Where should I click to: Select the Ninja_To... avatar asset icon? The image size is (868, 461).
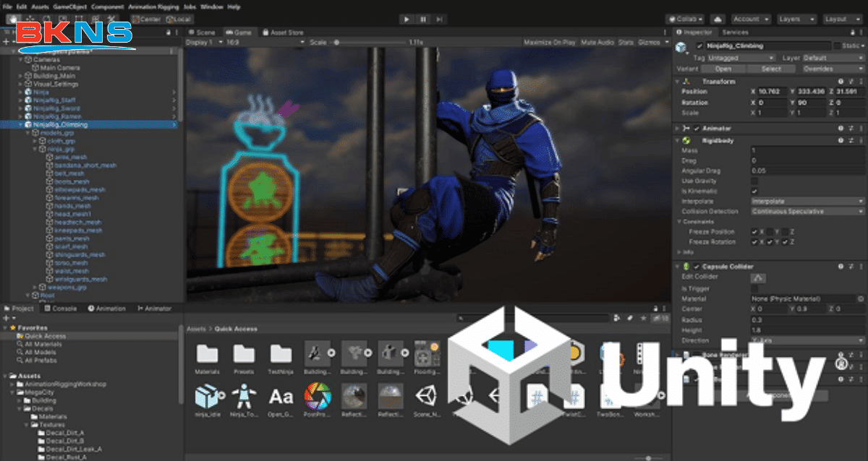(244, 396)
